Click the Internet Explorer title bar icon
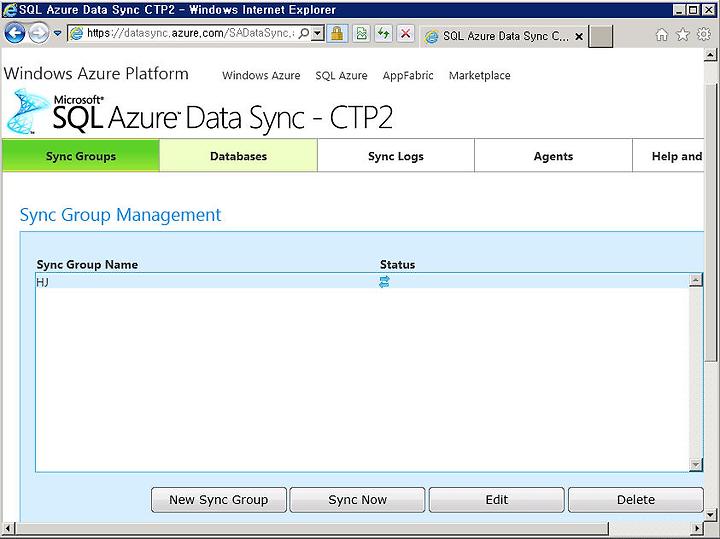The height and width of the screenshot is (539, 720). point(9,10)
